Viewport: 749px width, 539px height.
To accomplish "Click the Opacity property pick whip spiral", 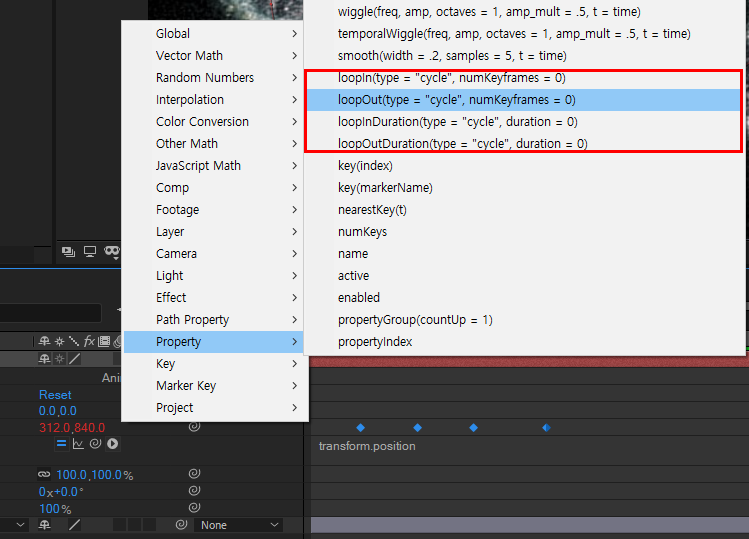I will pyautogui.click(x=194, y=507).
